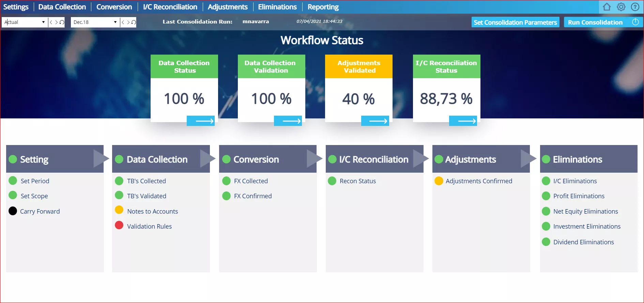The width and height of the screenshot is (644, 303).
Task: Open the Investment Eliminations step
Action: (587, 226)
